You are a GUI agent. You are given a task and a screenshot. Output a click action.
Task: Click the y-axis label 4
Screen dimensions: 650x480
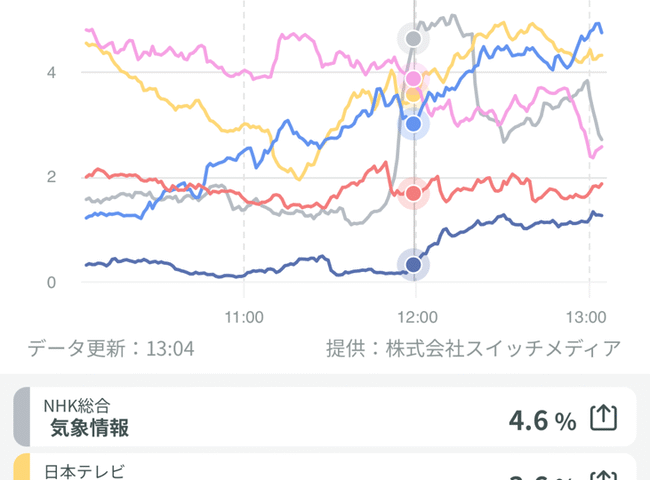(x=51, y=73)
